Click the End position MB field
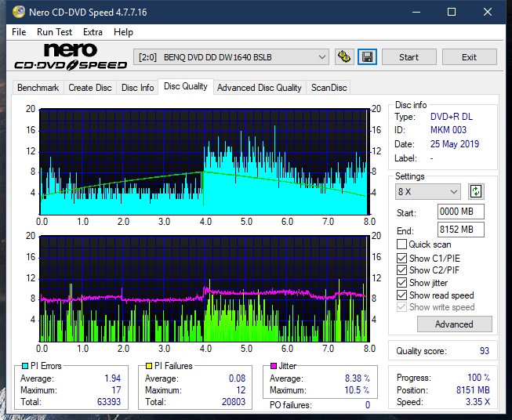 (x=461, y=230)
